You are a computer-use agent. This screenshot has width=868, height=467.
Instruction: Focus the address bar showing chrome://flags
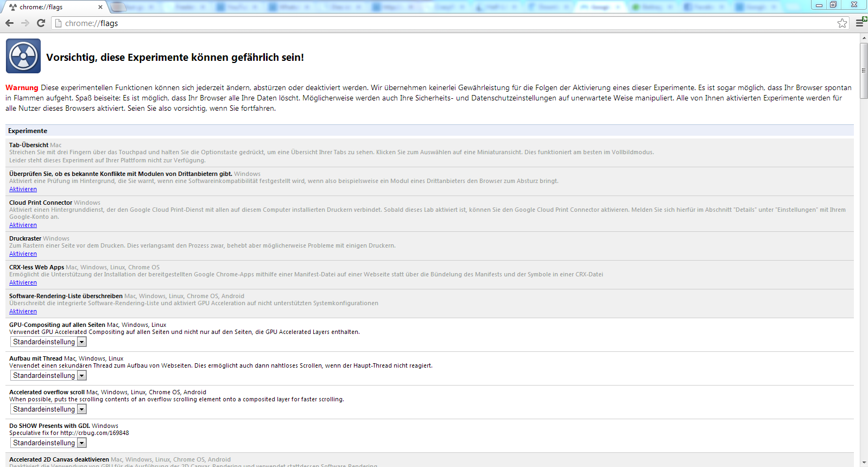coord(451,23)
